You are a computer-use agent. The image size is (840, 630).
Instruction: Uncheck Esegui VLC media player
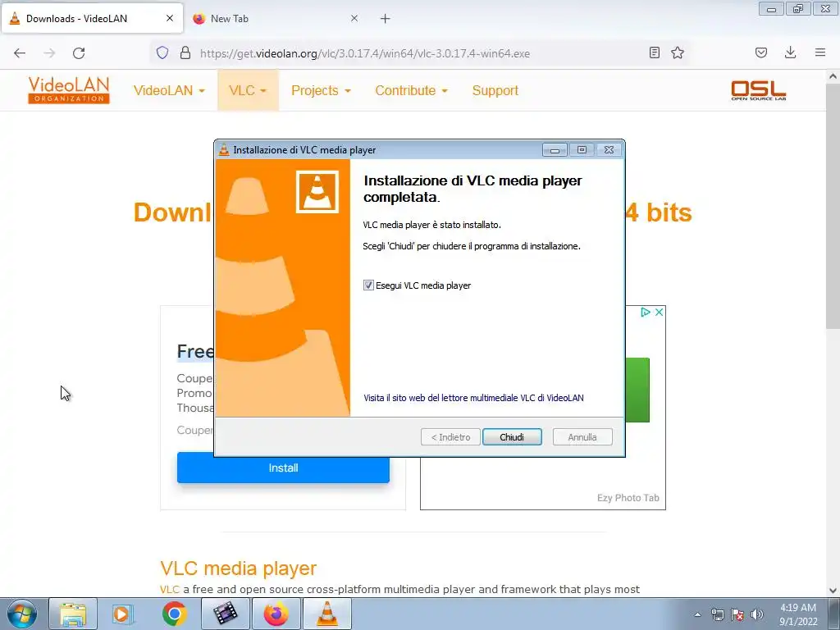click(x=368, y=285)
